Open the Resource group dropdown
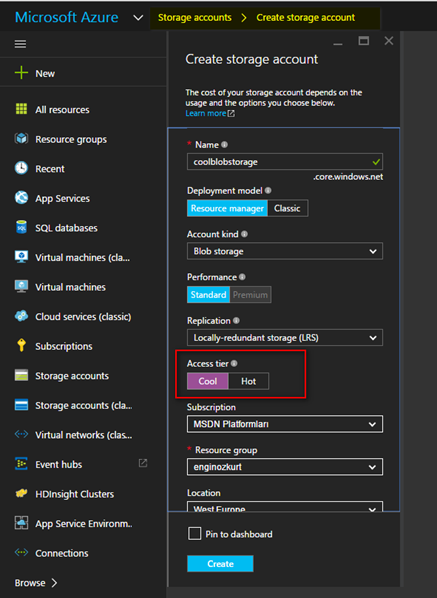 (x=285, y=467)
